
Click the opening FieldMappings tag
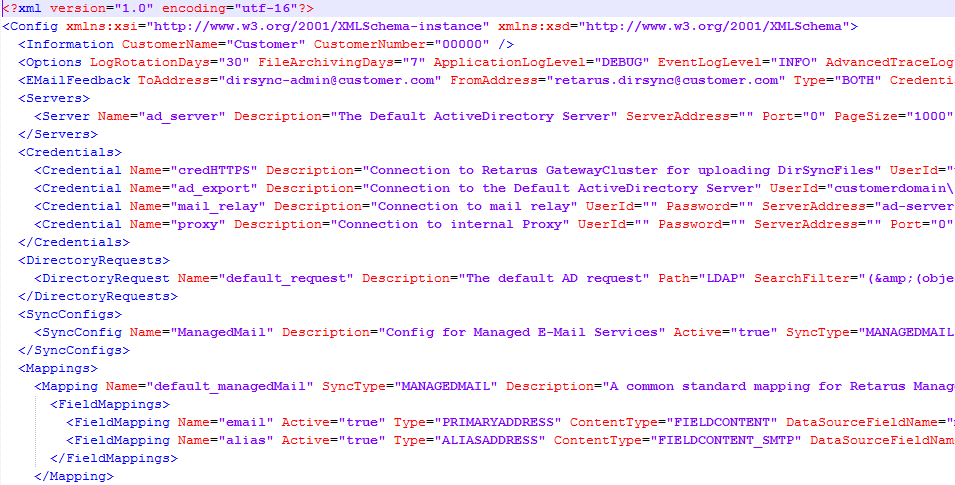pos(110,404)
